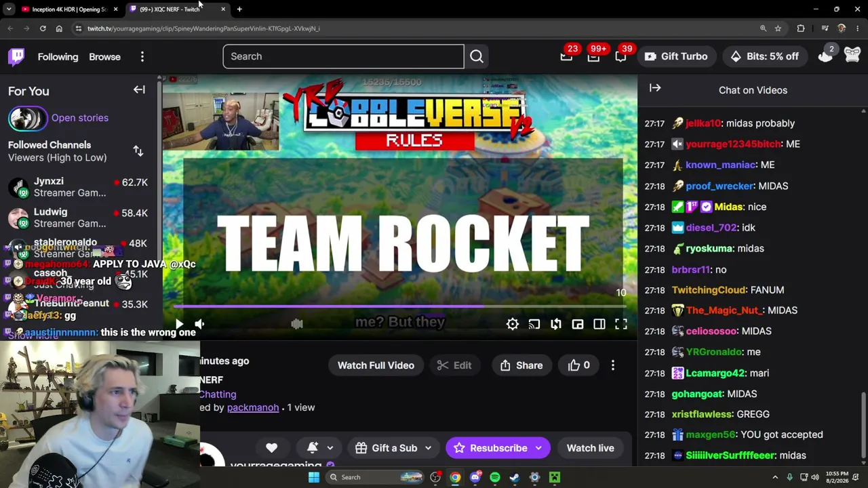Screen dimensions: 868x488
Task: Select the XQC NERF Twitch tab
Action: (170, 9)
